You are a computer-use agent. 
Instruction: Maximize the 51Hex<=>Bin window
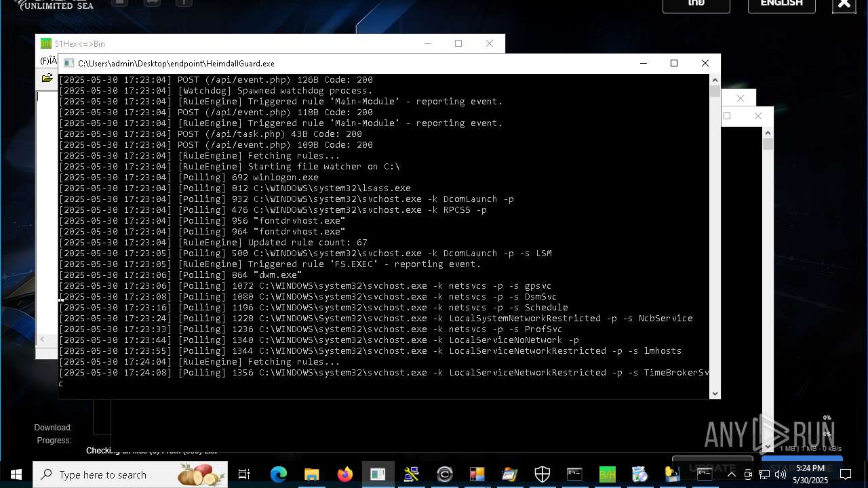pyautogui.click(x=458, y=43)
